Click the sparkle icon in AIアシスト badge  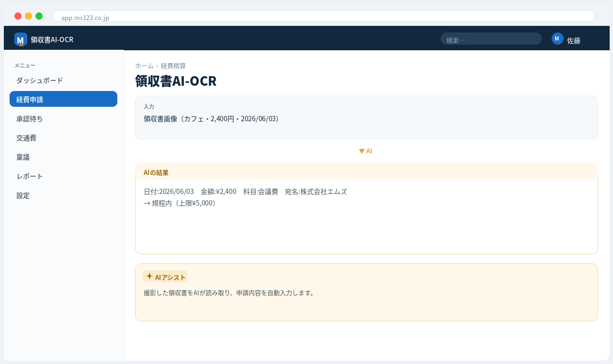149,276
